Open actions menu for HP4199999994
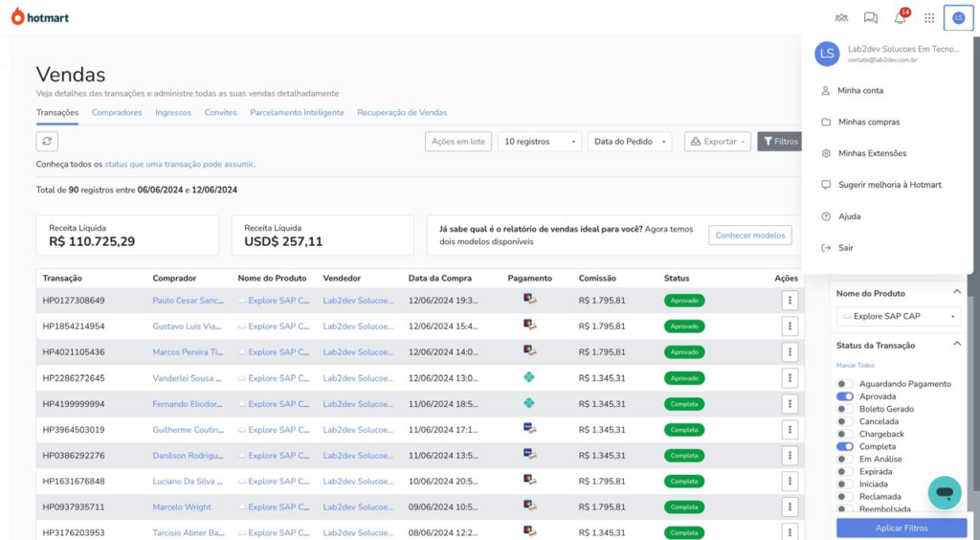Image resolution: width=980 pixels, height=540 pixels. point(790,404)
